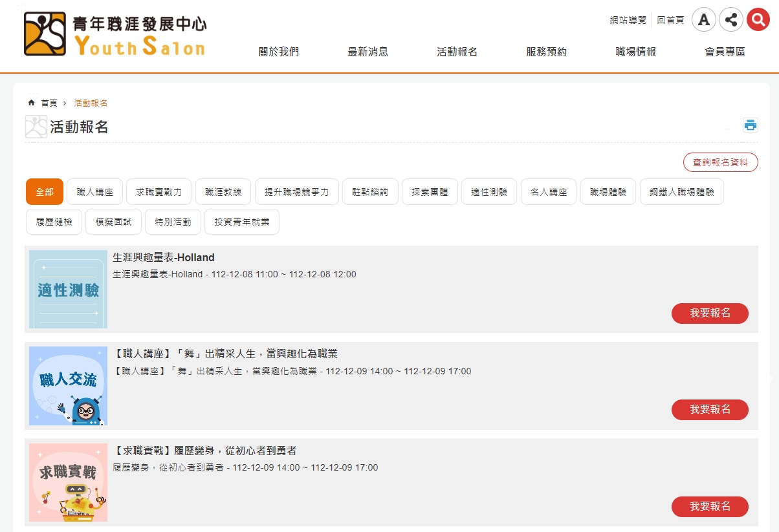
Task: Click the Youth Salon logo
Action: 115,34
